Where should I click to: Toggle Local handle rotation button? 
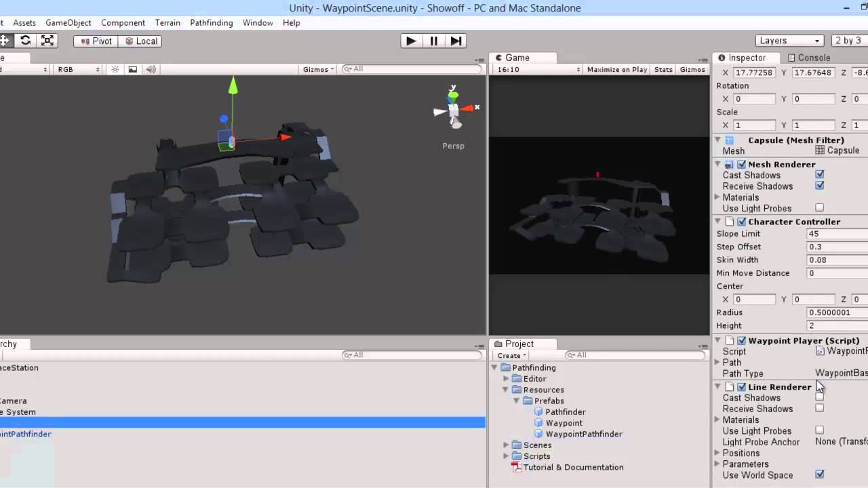tap(140, 41)
